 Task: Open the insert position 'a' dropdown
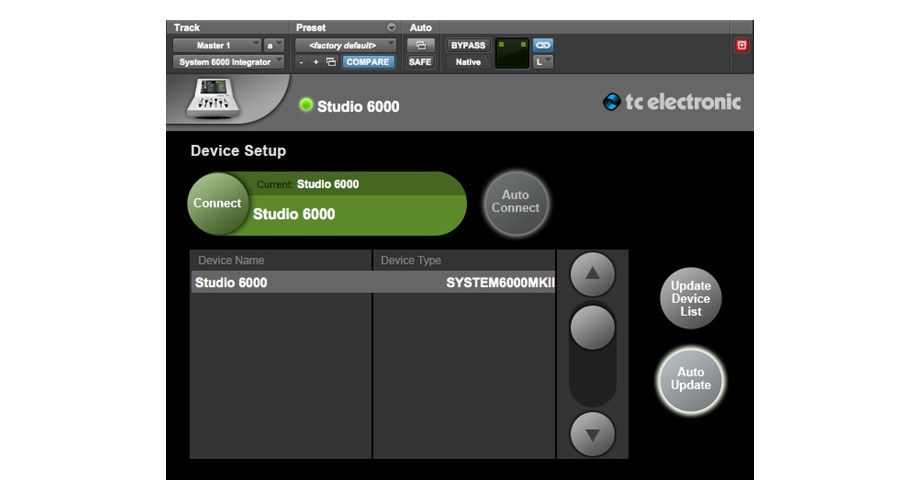coord(273,45)
